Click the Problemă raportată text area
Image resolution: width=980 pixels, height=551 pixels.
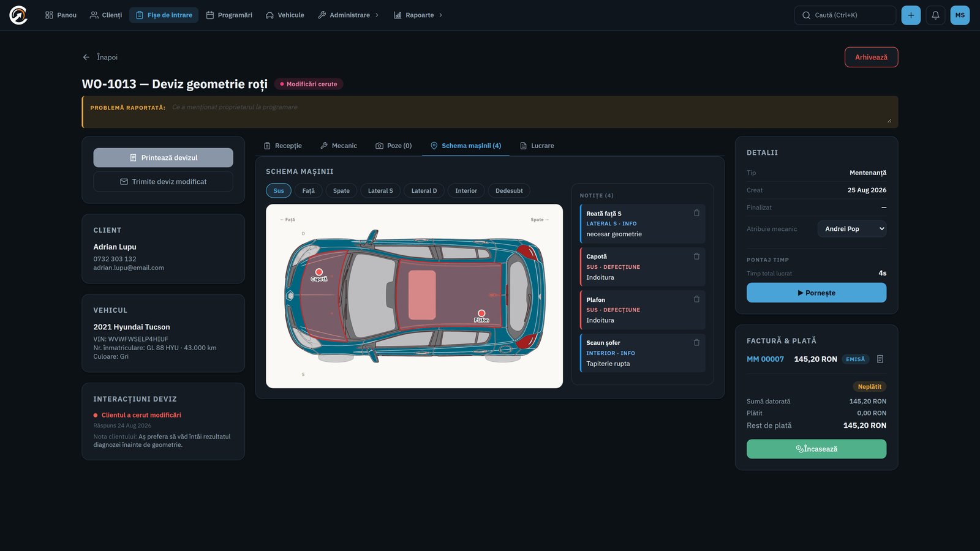click(530, 113)
